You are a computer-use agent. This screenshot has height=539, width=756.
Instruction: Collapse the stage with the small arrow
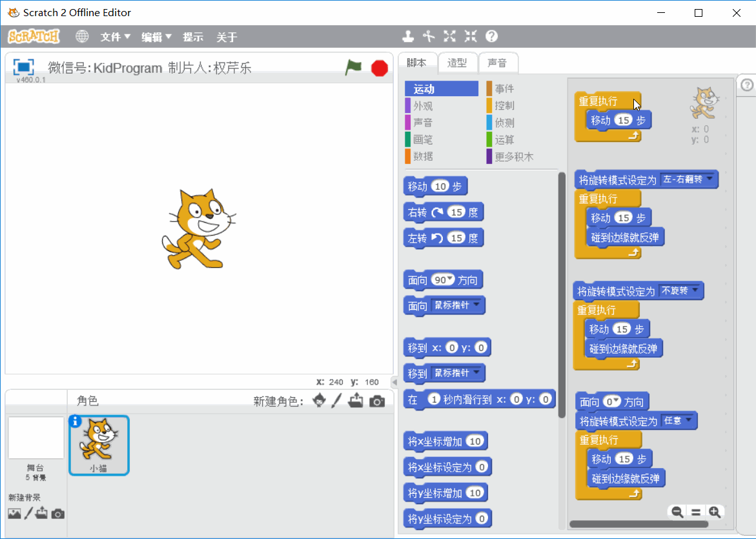[394, 382]
